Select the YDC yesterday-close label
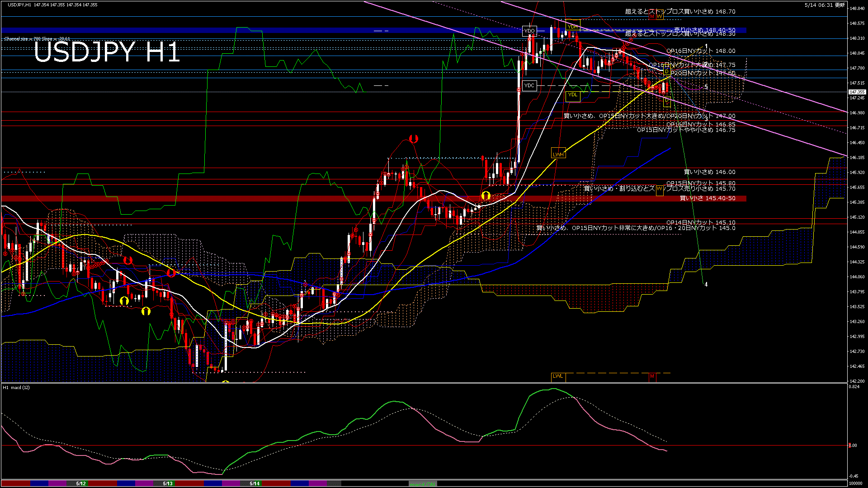868x488 pixels. click(529, 85)
